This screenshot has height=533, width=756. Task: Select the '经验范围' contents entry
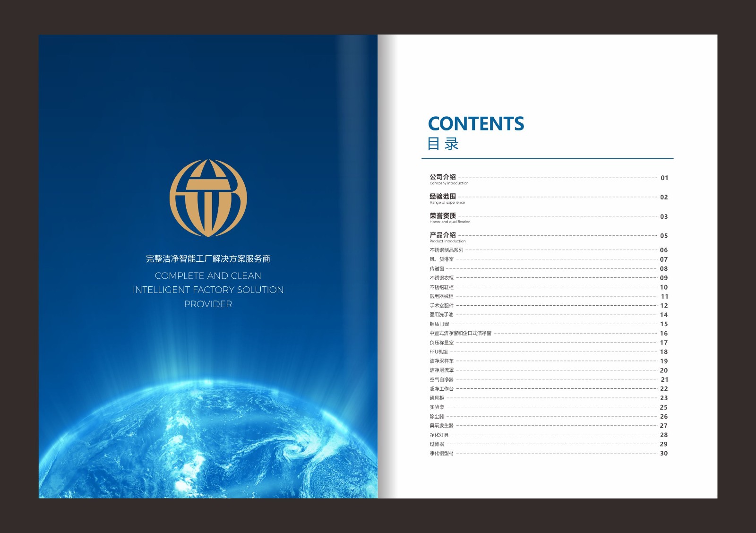click(x=443, y=197)
